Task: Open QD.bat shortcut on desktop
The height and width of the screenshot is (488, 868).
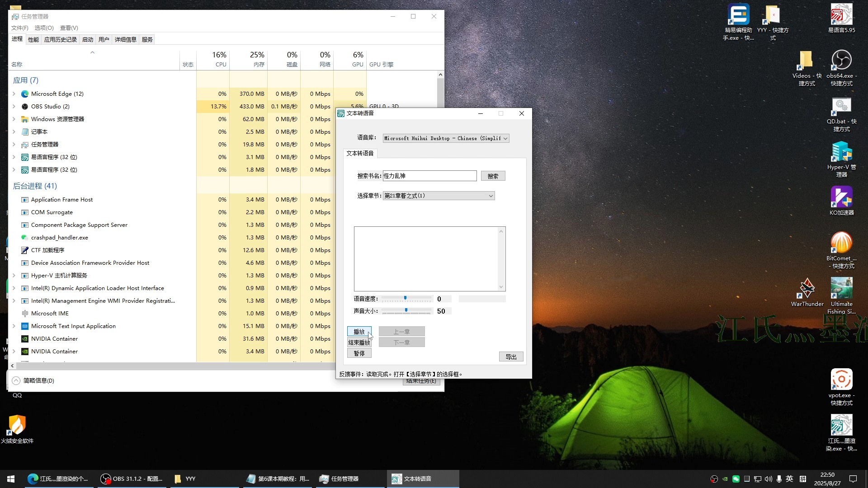Action: [x=841, y=114]
